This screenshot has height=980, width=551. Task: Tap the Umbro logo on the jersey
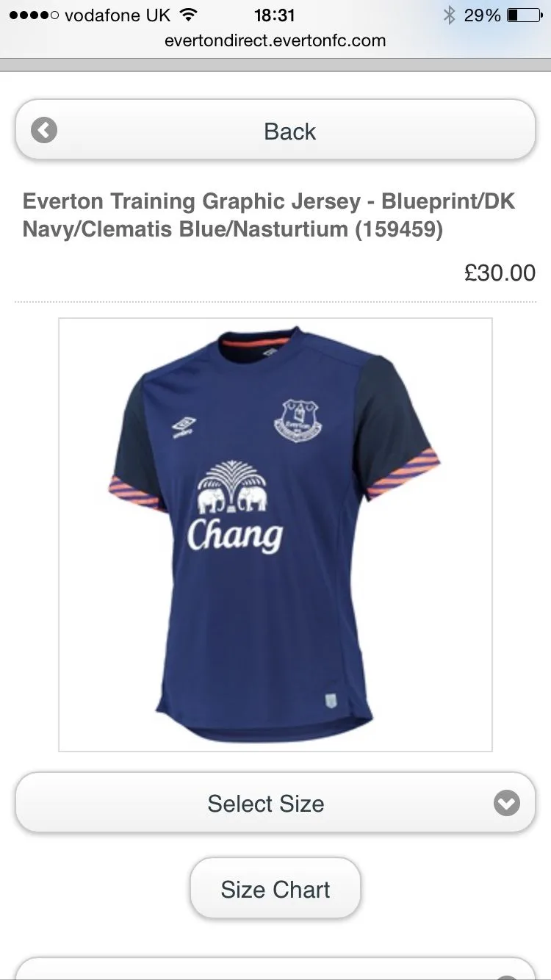point(184,426)
